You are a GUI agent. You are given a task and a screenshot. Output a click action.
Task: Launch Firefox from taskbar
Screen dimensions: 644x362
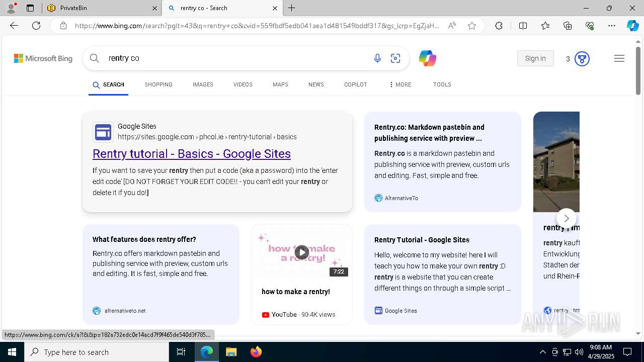256,352
